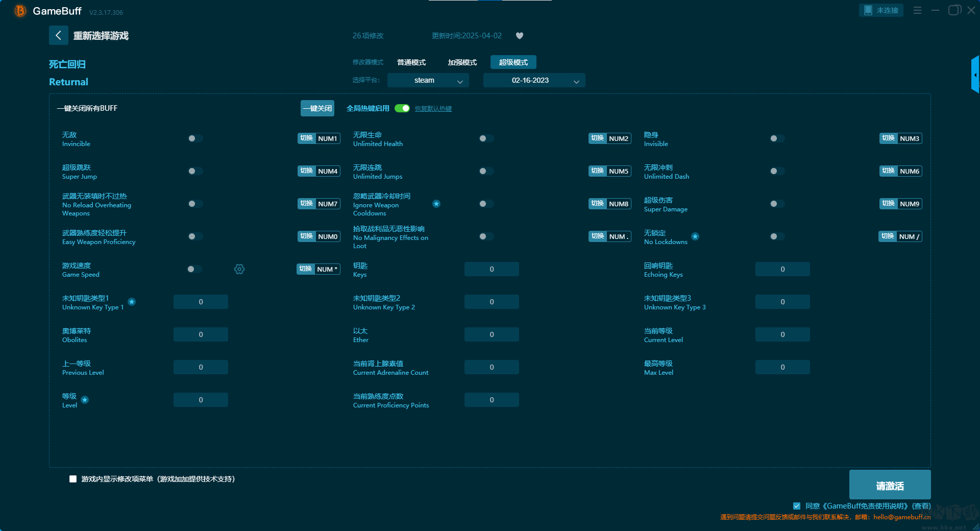Screen dimensions: 980x531
Task: Disable the global hotkey toggle
Action: click(x=402, y=108)
